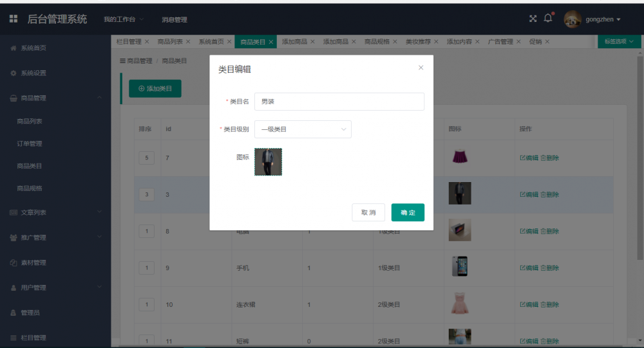Close the 美妆推荐 tab
This screenshot has width=644, height=348.
(436, 41)
